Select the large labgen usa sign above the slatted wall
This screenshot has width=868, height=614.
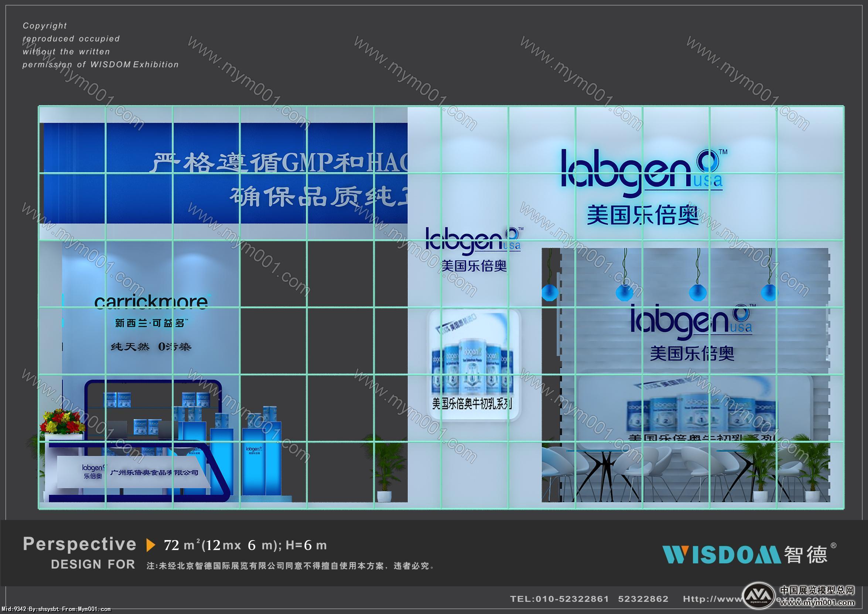click(644, 173)
